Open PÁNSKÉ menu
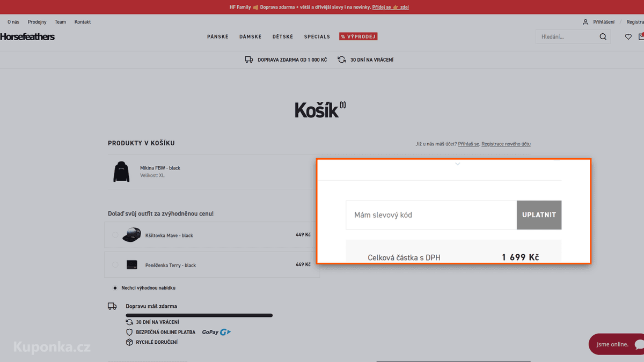This screenshot has width=644, height=362. tap(218, 36)
